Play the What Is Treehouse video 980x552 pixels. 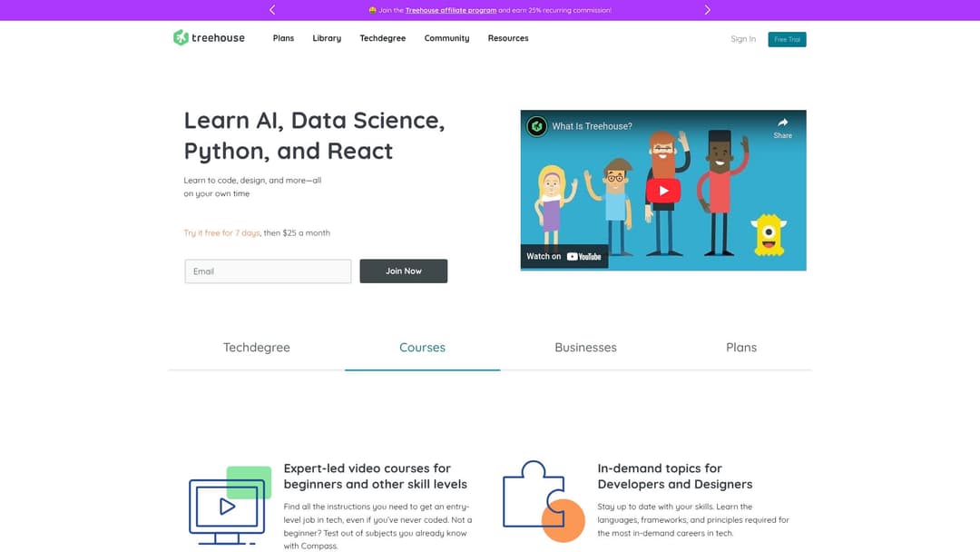click(663, 191)
